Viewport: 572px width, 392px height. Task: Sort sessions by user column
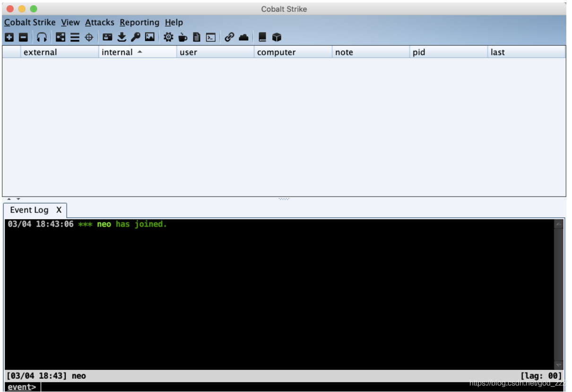tap(216, 52)
